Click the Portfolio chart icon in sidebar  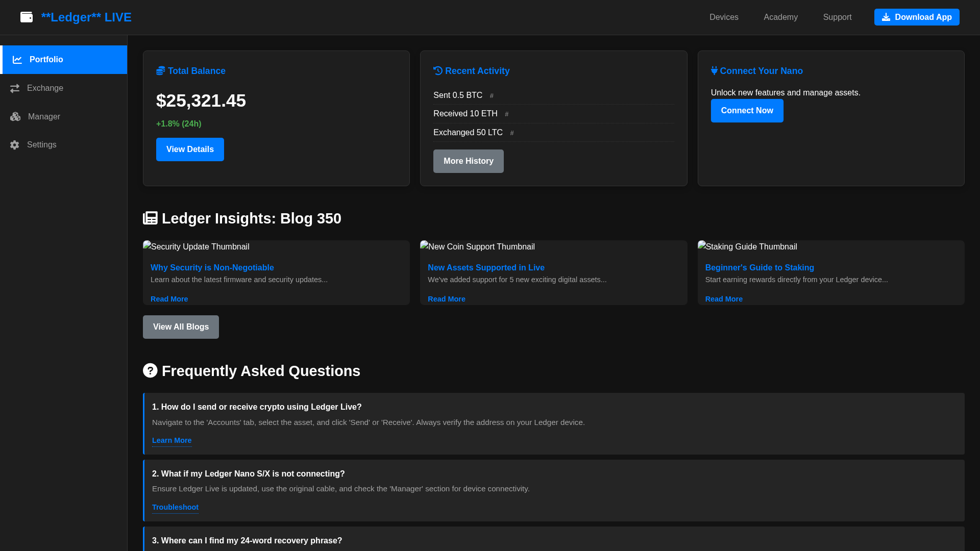coord(17,60)
